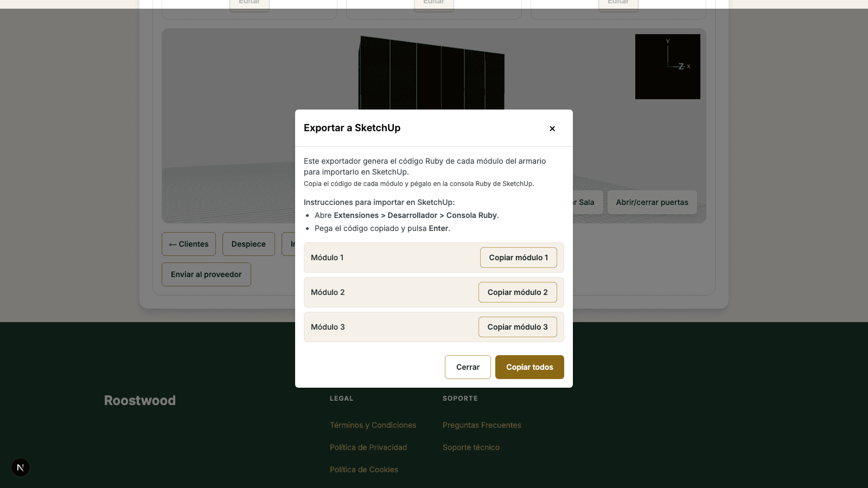Click 'Instrucciones para importar en SketchUp:' text

tap(379, 202)
